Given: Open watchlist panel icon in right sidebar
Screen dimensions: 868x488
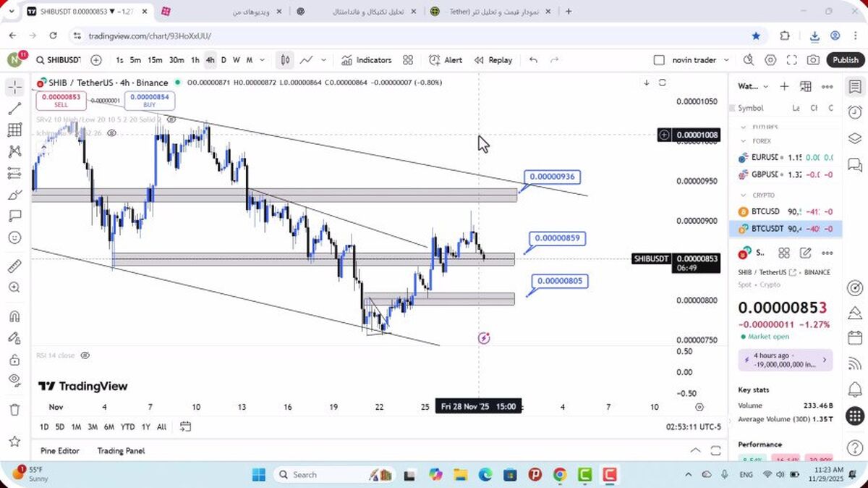Looking at the screenshot, I should pyautogui.click(x=854, y=86).
